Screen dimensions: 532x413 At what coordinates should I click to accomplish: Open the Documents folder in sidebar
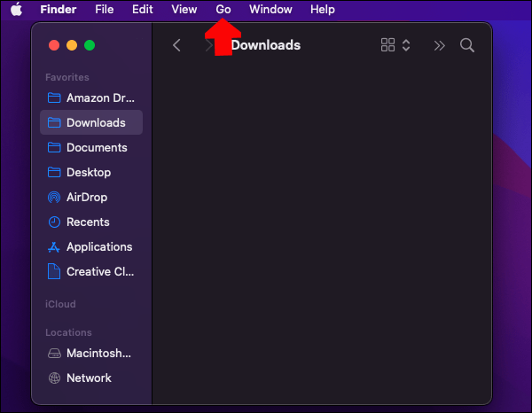(x=91, y=147)
